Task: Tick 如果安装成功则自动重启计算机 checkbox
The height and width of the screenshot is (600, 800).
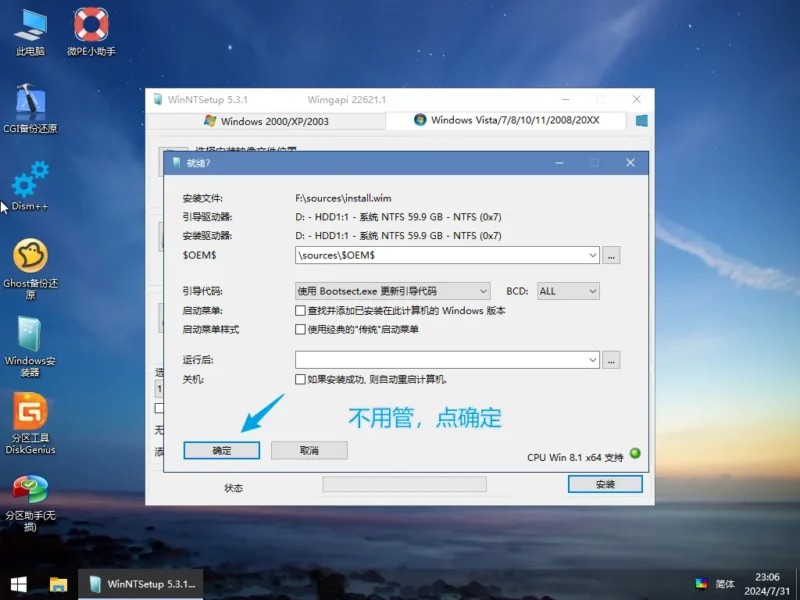Action: click(x=300, y=379)
